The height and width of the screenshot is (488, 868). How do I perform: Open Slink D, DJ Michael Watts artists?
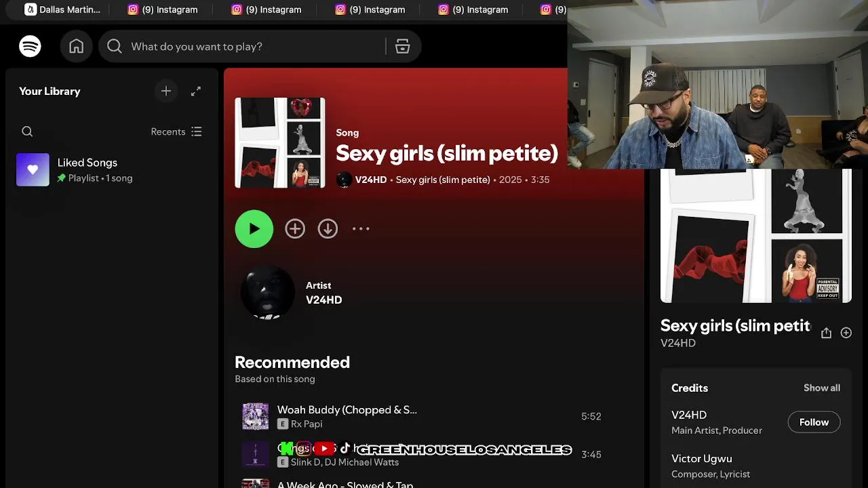pos(344,462)
